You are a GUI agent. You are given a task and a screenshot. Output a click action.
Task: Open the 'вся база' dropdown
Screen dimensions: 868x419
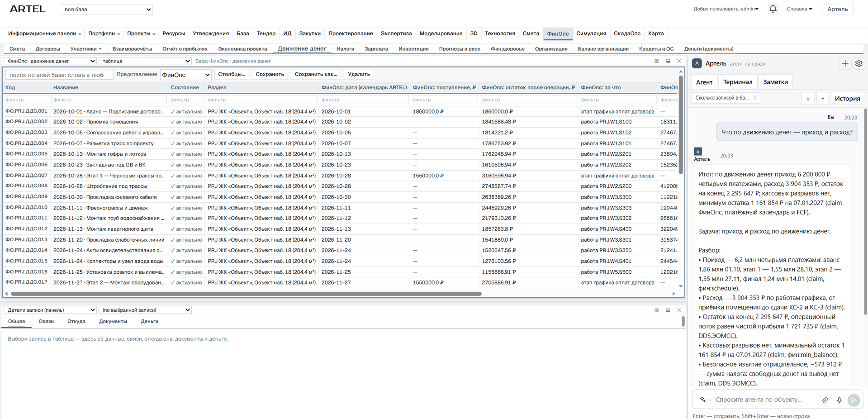(106, 10)
